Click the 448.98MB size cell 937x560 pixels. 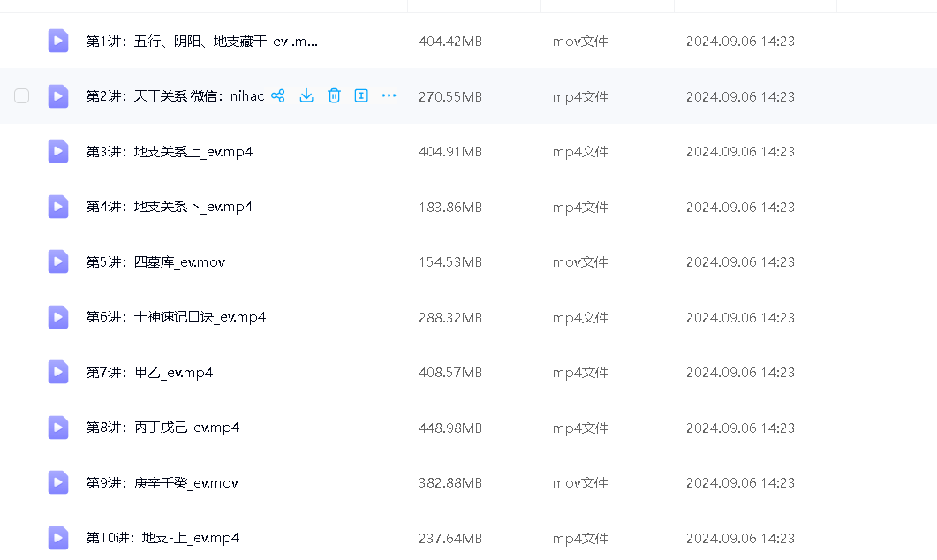click(450, 428)
